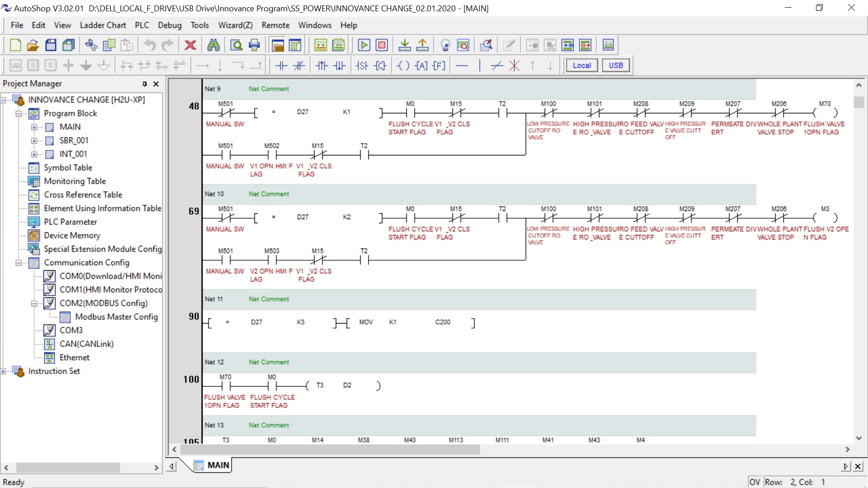The image size is (868, 488).
Task: Pin the Project Manager panel
Action: tap(145, 84)
